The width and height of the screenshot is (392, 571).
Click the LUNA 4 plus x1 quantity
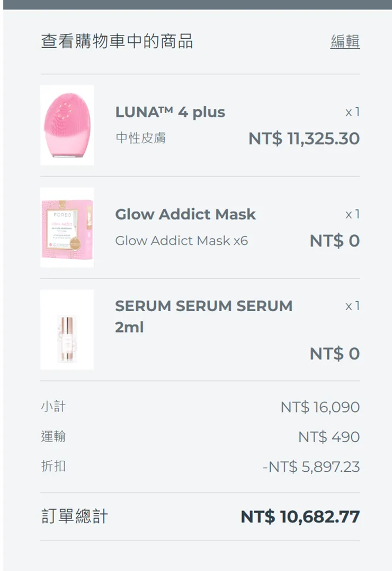[x=352, y=112]
